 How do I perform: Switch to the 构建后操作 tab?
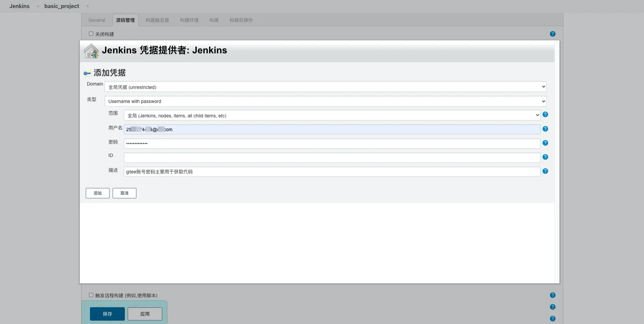(241, 20)
